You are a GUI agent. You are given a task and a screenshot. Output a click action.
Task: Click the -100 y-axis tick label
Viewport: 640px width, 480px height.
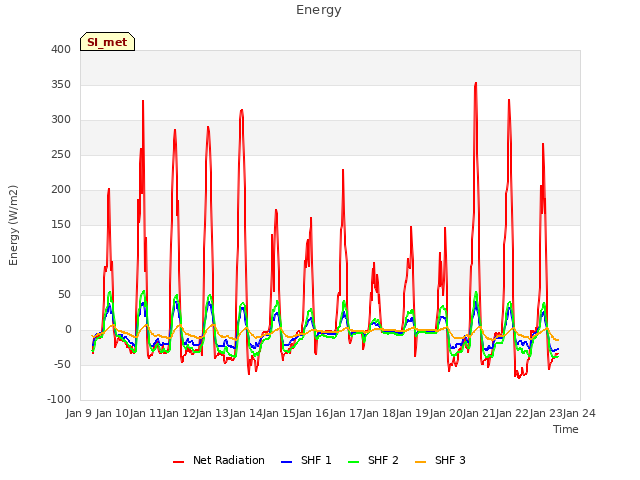59,400
